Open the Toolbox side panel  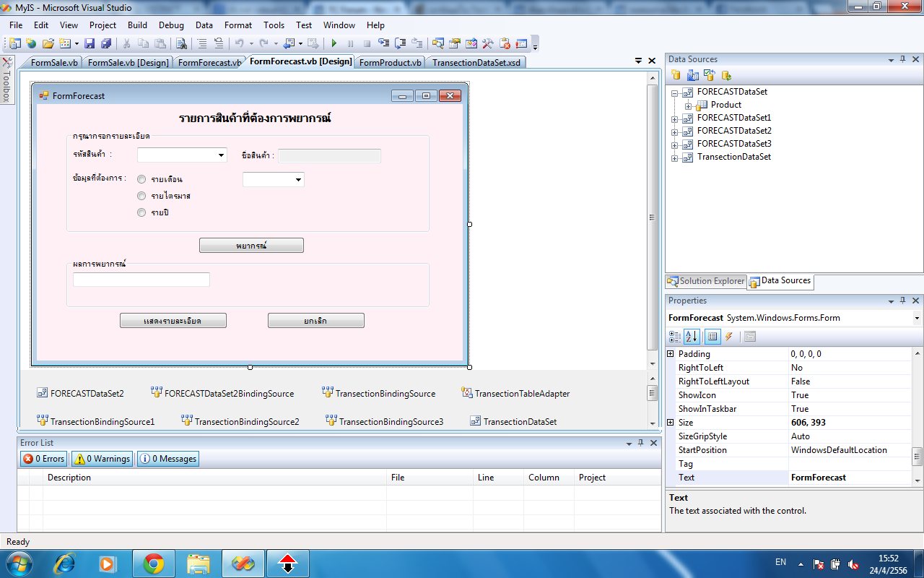pos(6,81)
